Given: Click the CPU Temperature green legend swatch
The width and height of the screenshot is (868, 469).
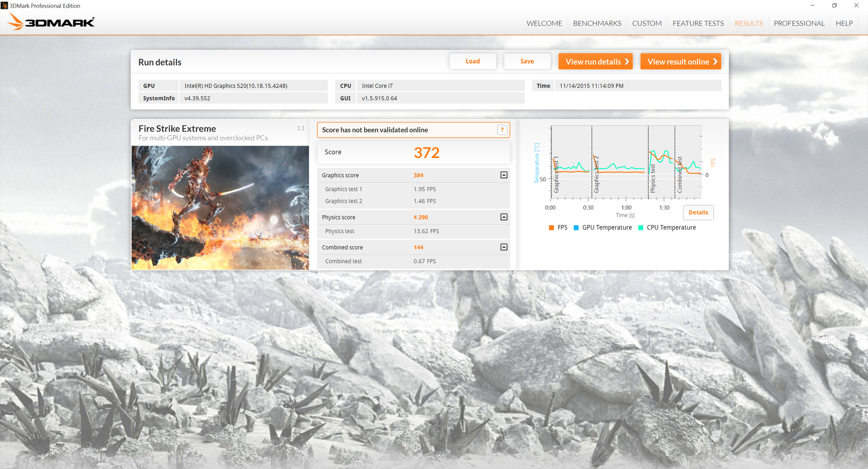Looking at the screenshot, I should 641,228.
